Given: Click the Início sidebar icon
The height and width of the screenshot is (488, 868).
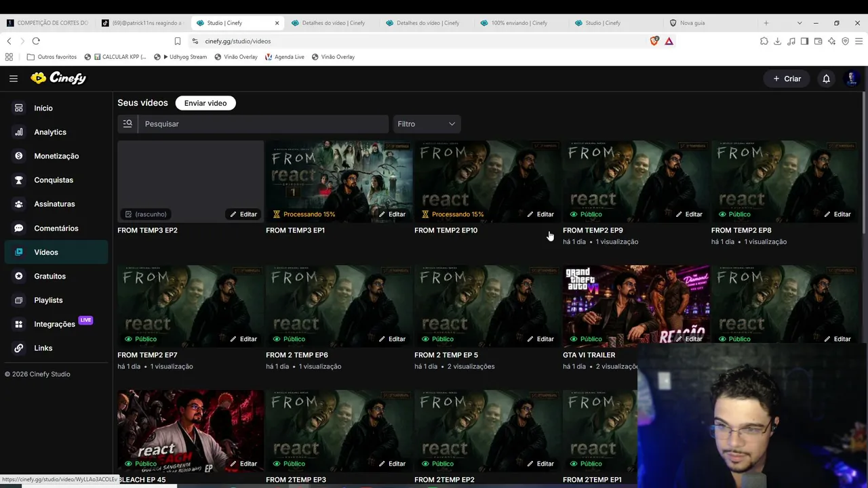Looking at the screenshot, I should (x=19, y=108).
